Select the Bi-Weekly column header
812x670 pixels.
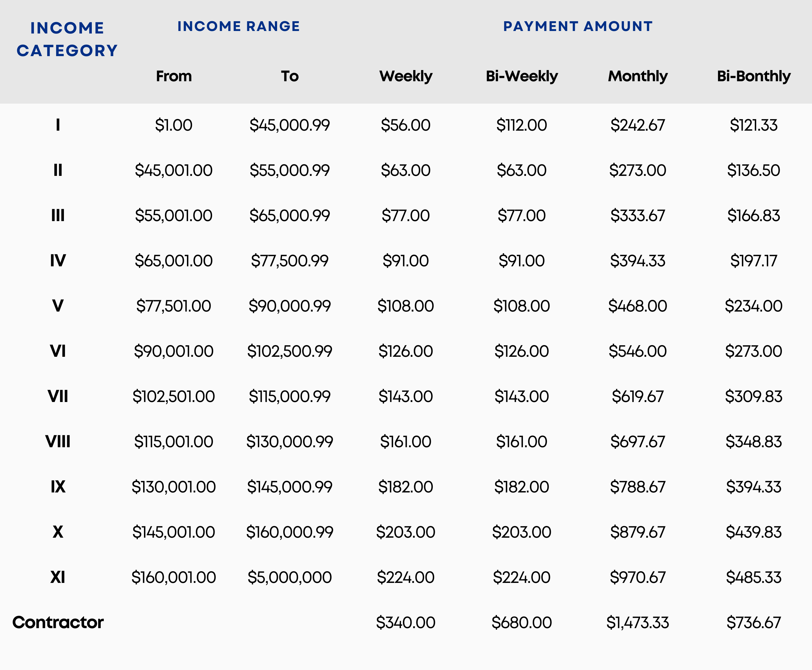pos(522,76)
